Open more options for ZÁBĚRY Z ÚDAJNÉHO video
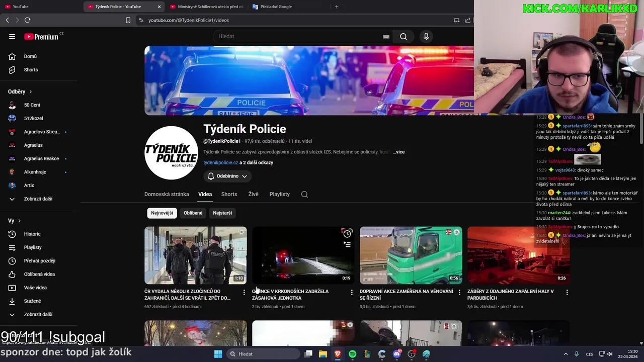 (x=567, y=292)
